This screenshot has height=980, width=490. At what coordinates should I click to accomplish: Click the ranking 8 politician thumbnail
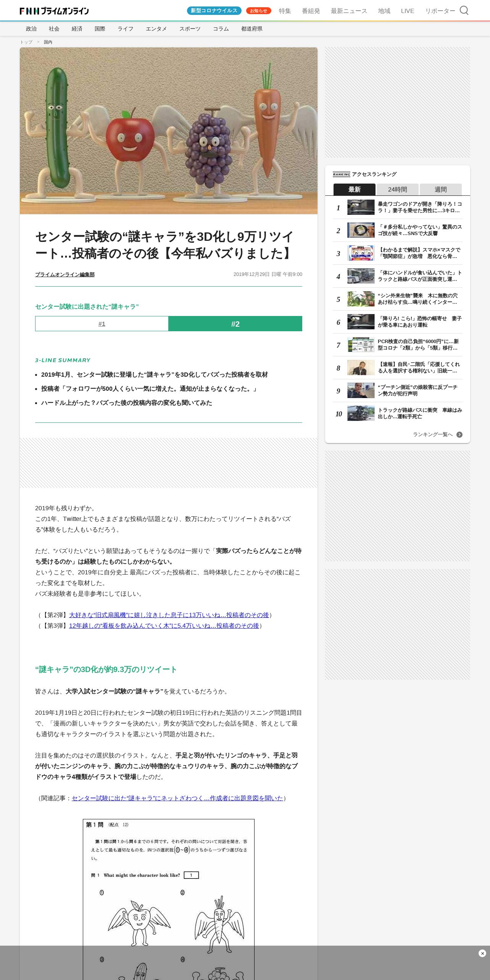point(361,367)
